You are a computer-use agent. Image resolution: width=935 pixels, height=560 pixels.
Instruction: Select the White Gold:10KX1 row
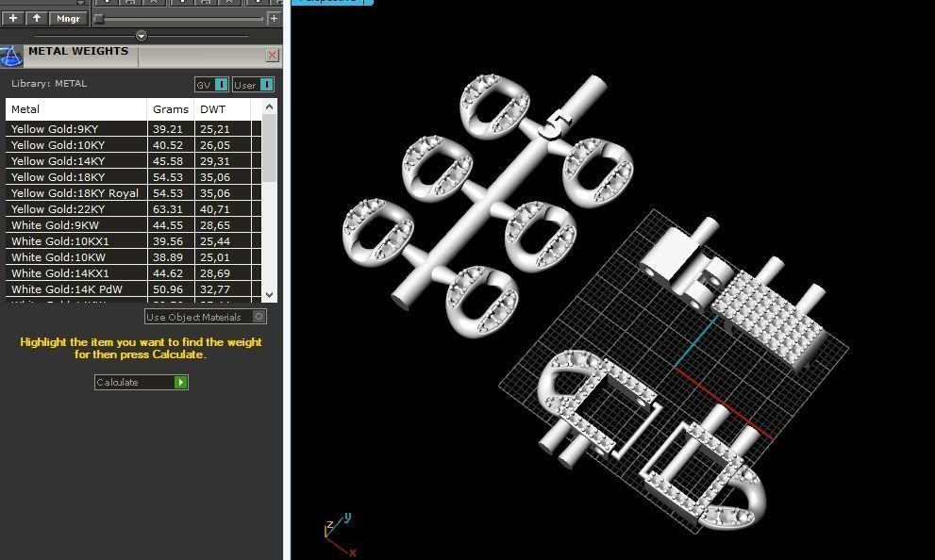pos(134,241)
